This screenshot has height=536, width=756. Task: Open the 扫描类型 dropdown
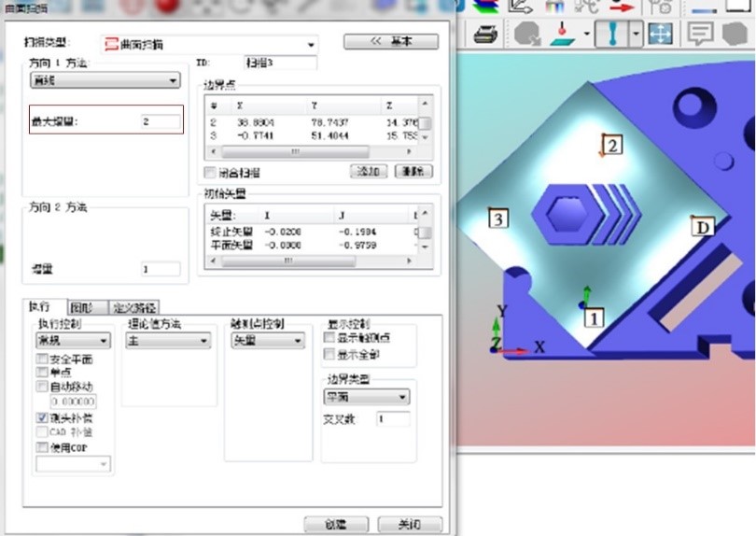click(209, 44)
